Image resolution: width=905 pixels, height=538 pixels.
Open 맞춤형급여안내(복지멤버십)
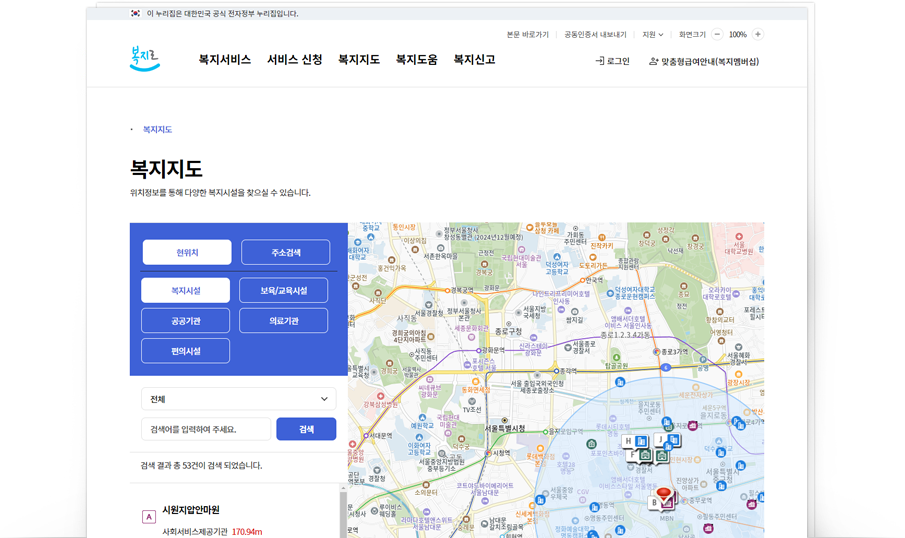click(704, 61)
